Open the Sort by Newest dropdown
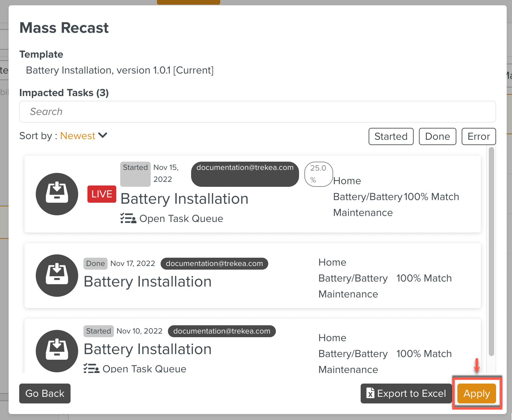 [77, 136]
